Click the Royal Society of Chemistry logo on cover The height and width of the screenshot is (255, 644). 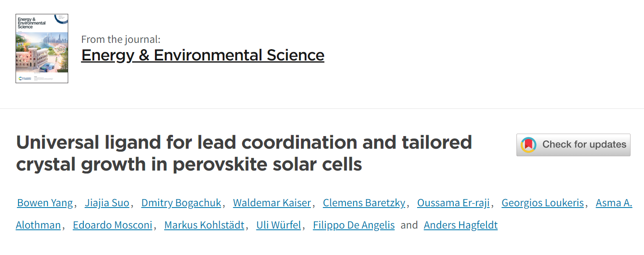click(26, 79)
